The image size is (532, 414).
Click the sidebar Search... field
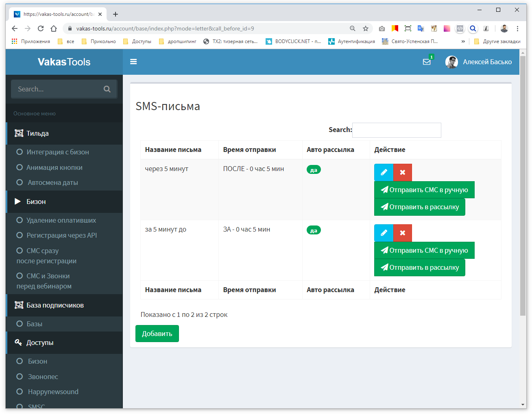(64, 89)
